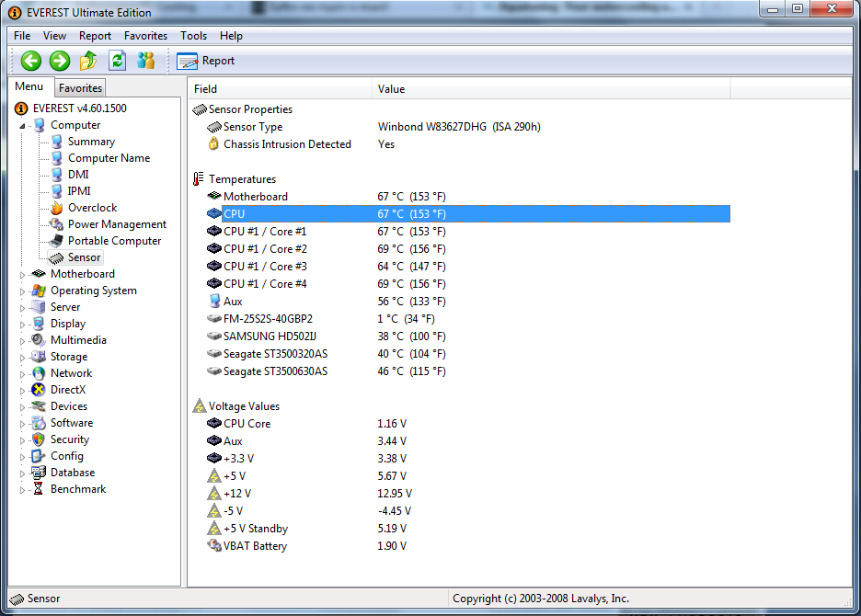Viewport: 861px width, 616px height.
Task: Click the green Back arrow toolbar icon
Action: [x=30, y=61]
